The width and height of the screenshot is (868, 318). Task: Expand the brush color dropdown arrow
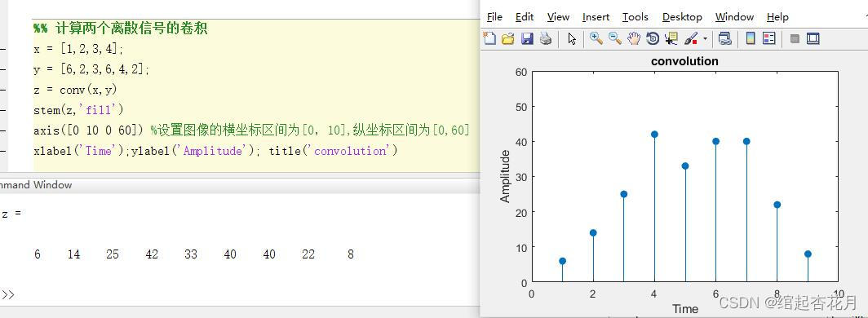(705, 38)
